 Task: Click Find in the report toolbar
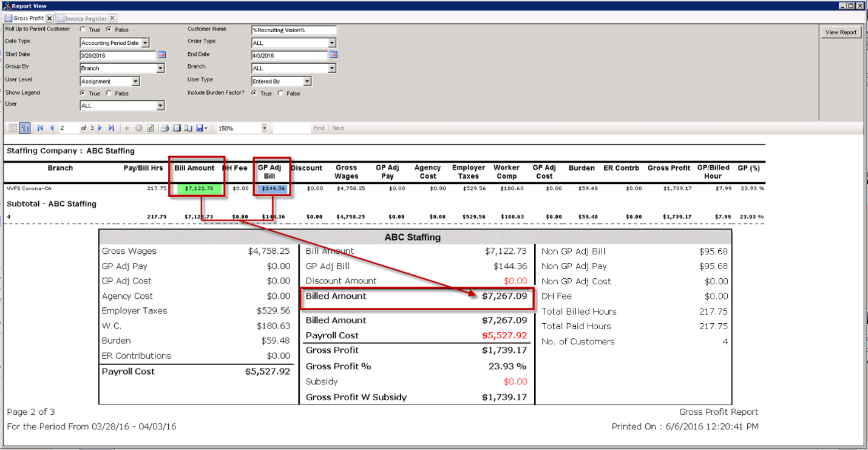(x=319, y=128)
